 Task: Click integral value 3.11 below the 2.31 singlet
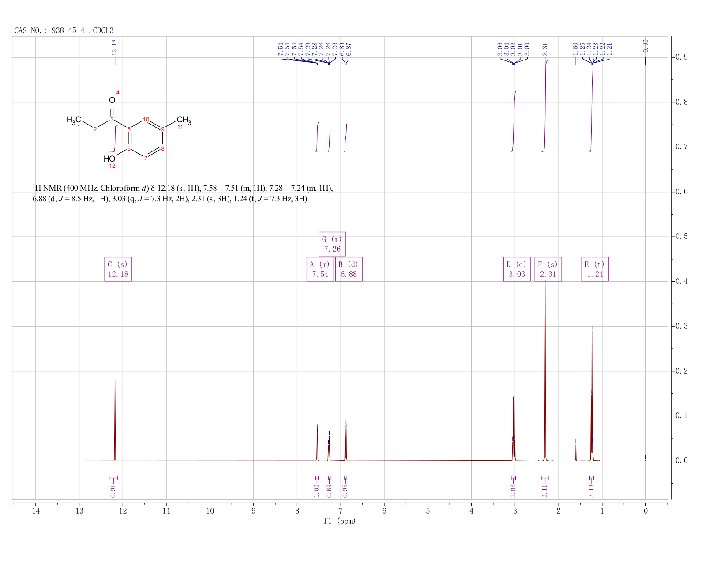pos(545,490)
